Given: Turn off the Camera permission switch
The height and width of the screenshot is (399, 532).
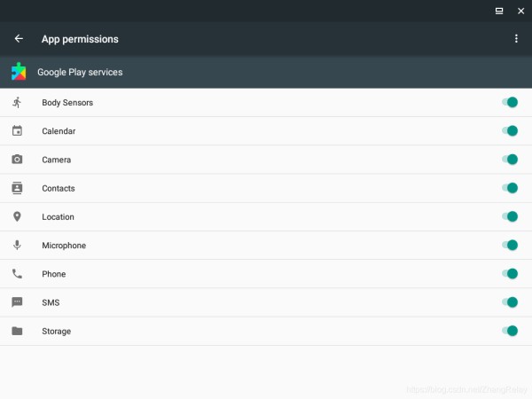Looking at the screenshot, I should (x=510, y=159).
